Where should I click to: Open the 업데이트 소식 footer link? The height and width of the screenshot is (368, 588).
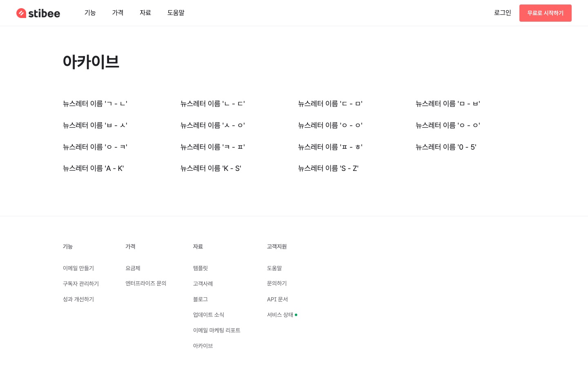tap(209, 315)
